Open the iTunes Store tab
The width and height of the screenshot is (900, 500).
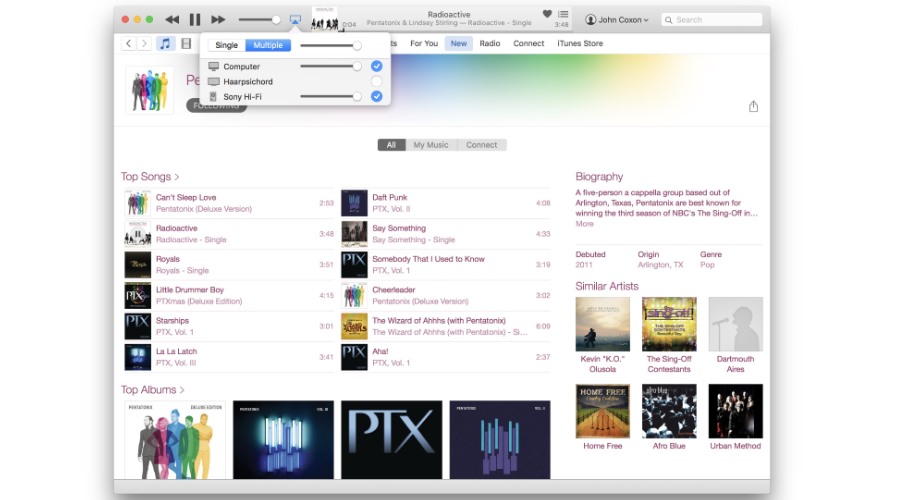[x=580, y=43]
